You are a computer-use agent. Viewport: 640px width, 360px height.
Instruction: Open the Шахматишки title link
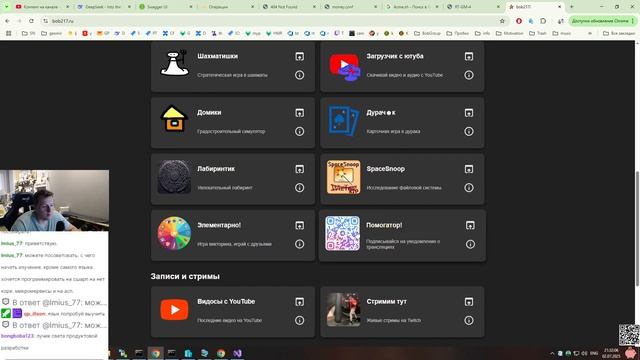(x=218, y=56)
